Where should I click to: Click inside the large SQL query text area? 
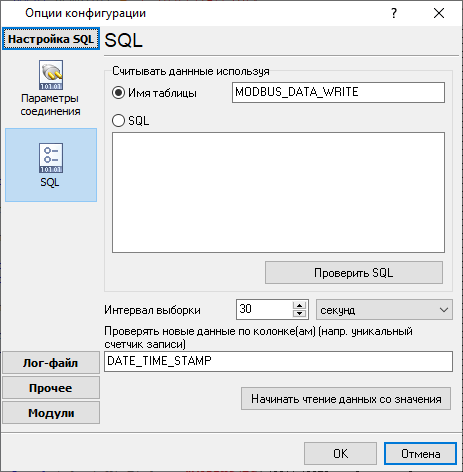pos(278,193)
